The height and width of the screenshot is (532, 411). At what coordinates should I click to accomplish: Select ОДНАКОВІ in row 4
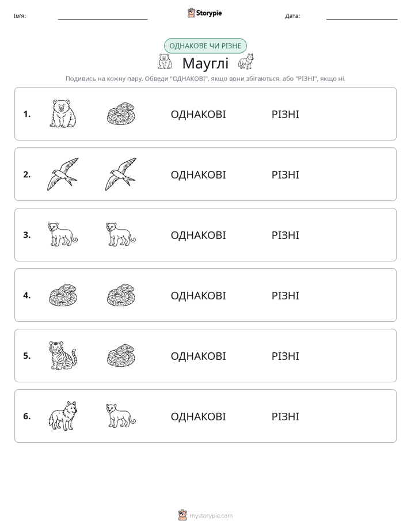(198, 295)
